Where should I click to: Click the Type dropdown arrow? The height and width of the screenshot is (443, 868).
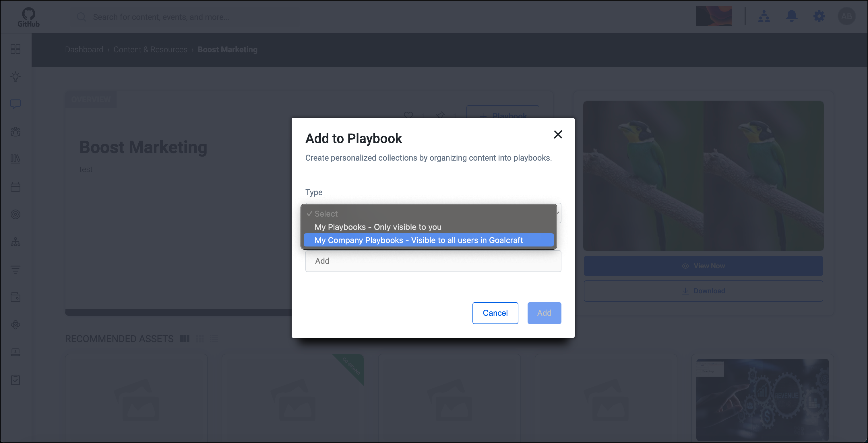click(x=558, y=213)
